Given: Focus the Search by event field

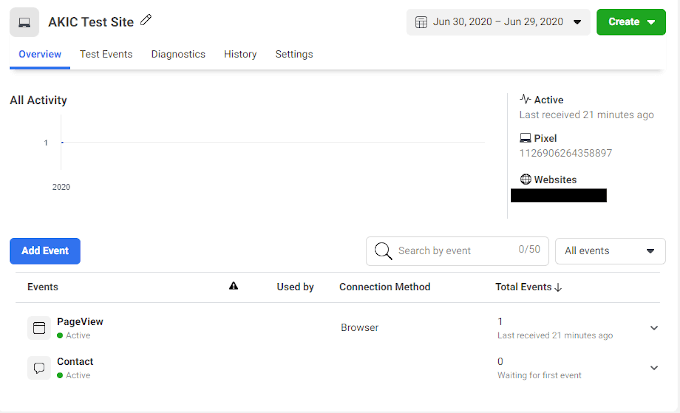Looking at the screenshot, I should (450, 251).
